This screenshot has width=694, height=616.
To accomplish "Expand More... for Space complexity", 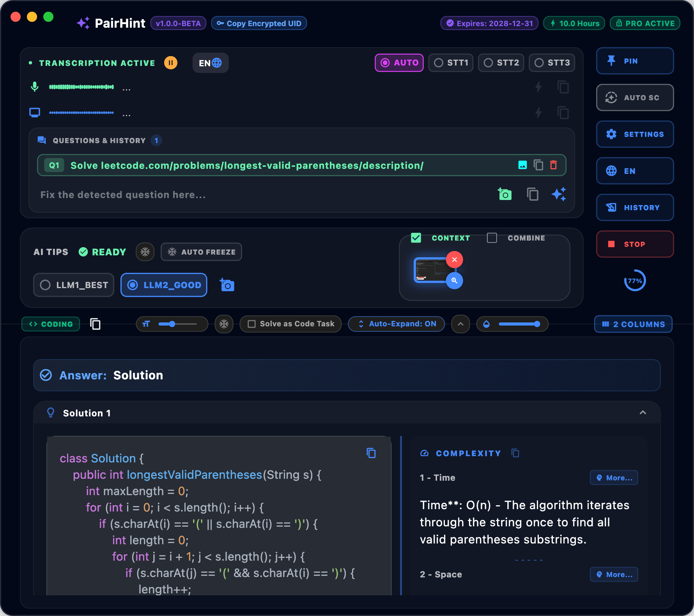I will [x=614, y=574].
